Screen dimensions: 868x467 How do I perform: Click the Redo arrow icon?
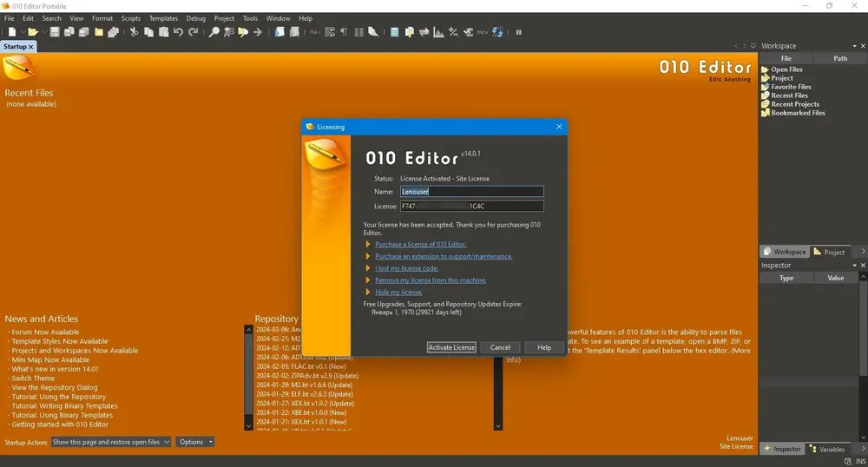tap(194, 32)
